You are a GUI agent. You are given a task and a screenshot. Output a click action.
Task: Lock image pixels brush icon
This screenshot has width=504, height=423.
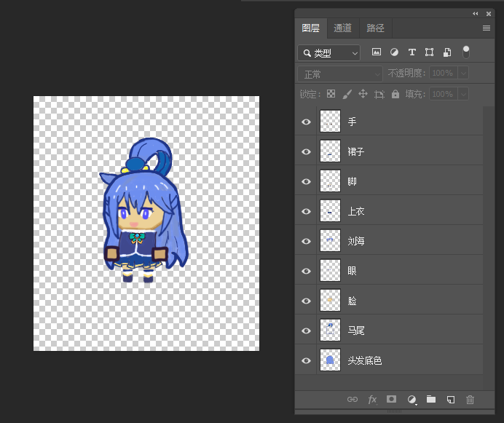click(x=347, y=94)
